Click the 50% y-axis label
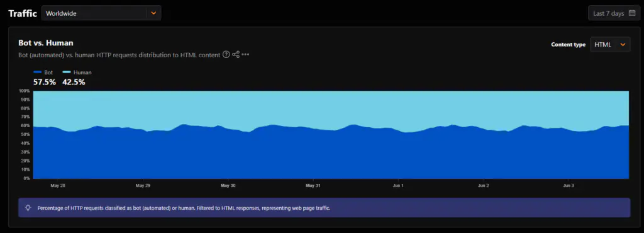Image resolution: width=644 pixels, height=233 pixels. [x=25, y=135]
